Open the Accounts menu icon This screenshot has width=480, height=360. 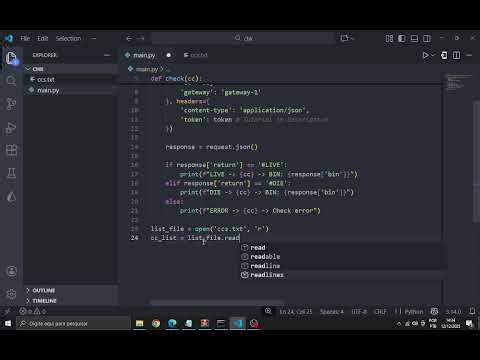11,271
